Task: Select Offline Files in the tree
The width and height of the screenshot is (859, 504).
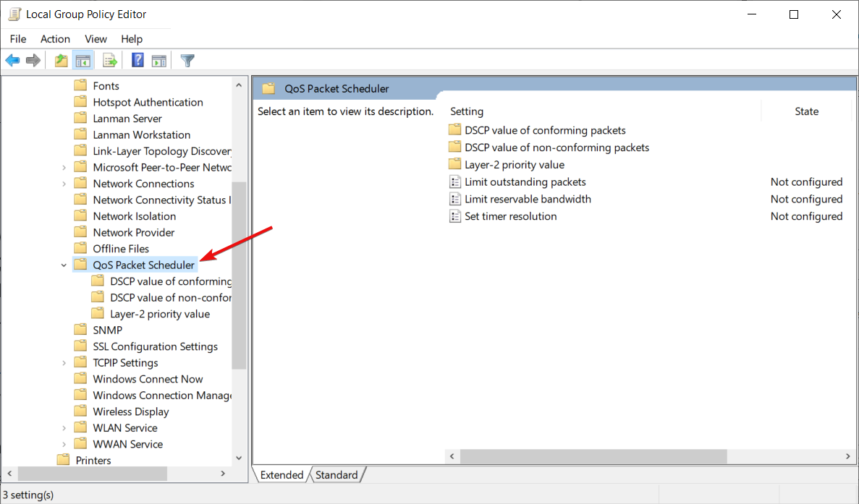Action: (121, 249)
